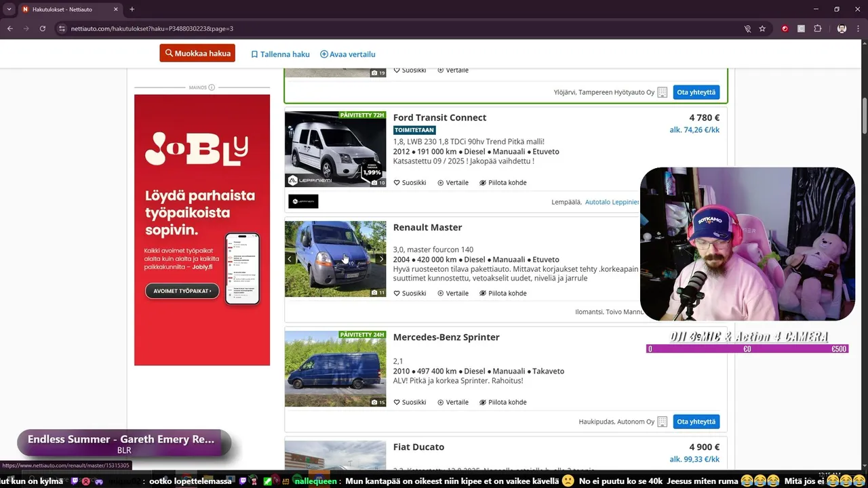Click the photo count badge on Sprinter thumbnail

(x=378, y=402)
